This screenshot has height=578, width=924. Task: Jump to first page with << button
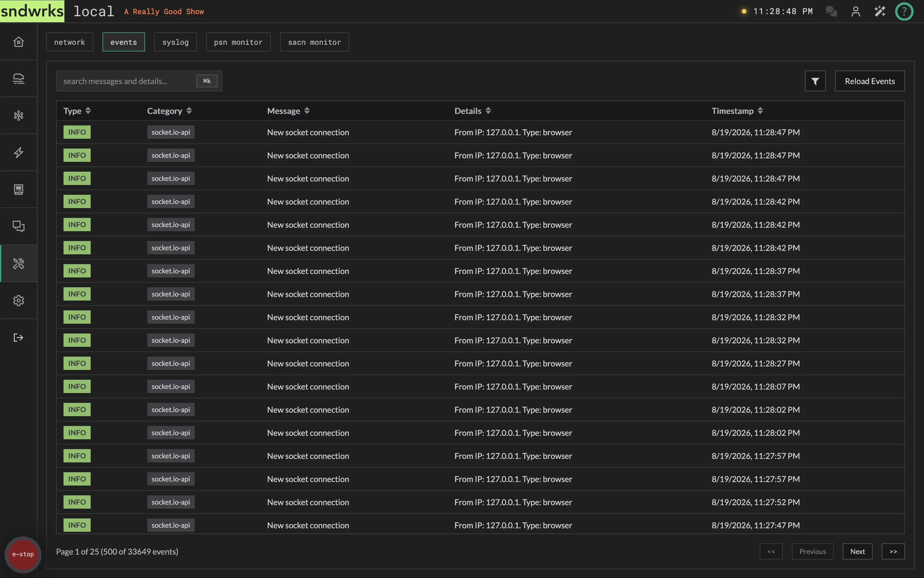coord(771,552)
